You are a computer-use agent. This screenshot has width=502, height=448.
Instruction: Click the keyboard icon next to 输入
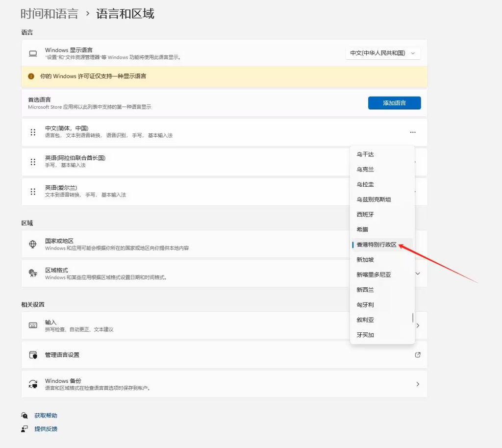pyautogui.click(x=33, y=325)
